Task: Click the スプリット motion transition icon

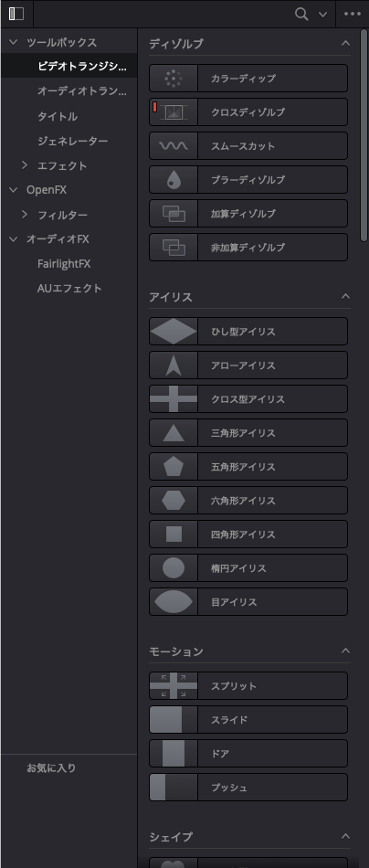Action: [174, 685]
